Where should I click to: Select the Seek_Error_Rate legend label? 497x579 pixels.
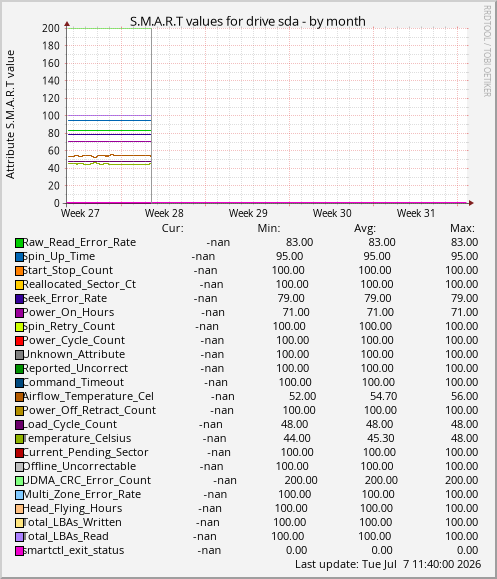click(x=65, y=298)
